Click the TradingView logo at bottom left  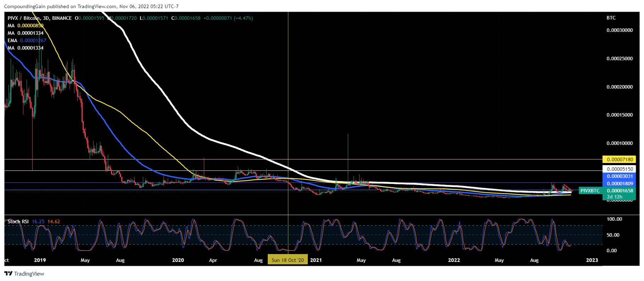pos(24,274)
